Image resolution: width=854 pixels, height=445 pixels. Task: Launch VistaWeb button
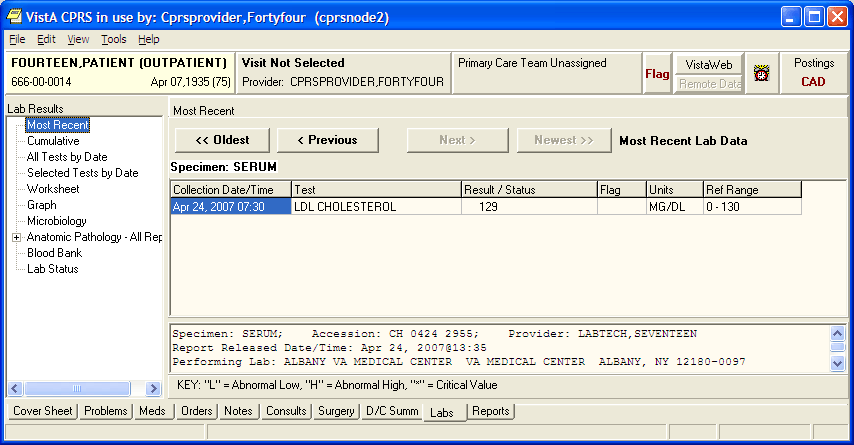pos(710,64)
